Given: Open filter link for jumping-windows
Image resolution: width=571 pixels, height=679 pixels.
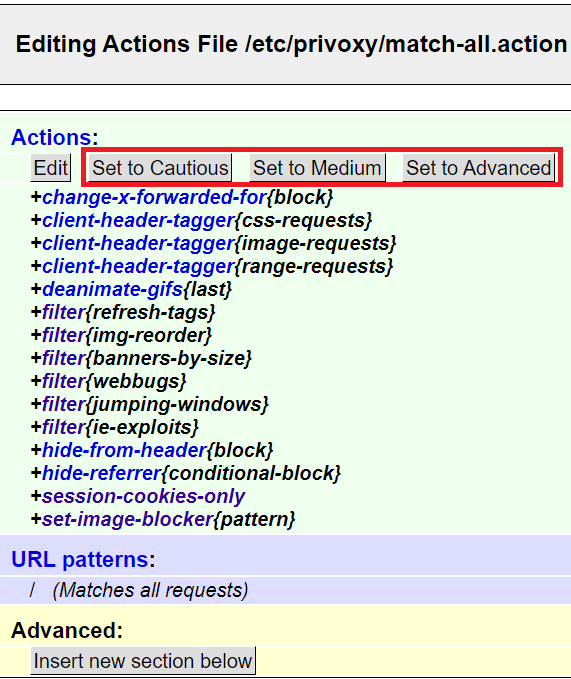Looking at the screenshot, I should 64,404.
